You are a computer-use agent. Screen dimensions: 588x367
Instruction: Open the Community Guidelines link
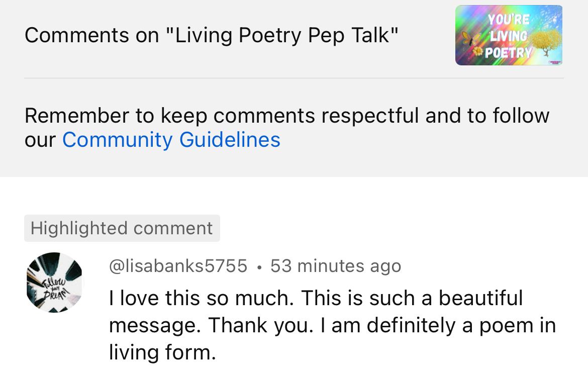(x=171, y=139)
